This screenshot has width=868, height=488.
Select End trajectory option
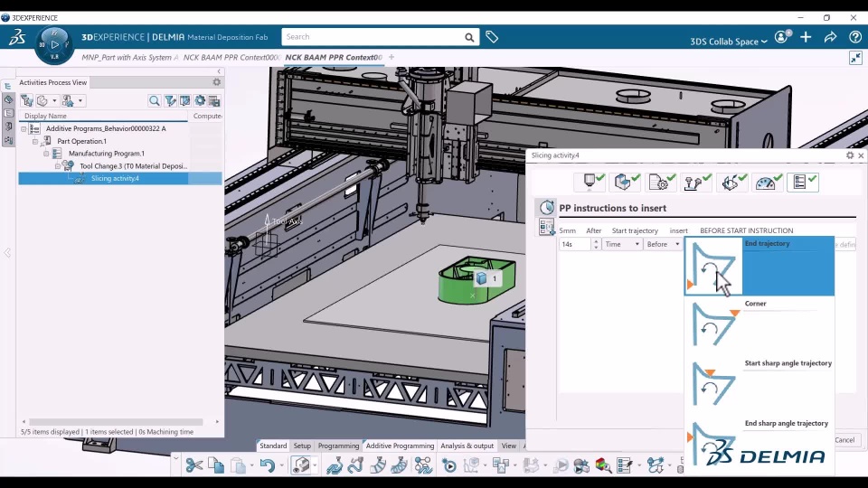pyautogui.click(x=759, y=266)
